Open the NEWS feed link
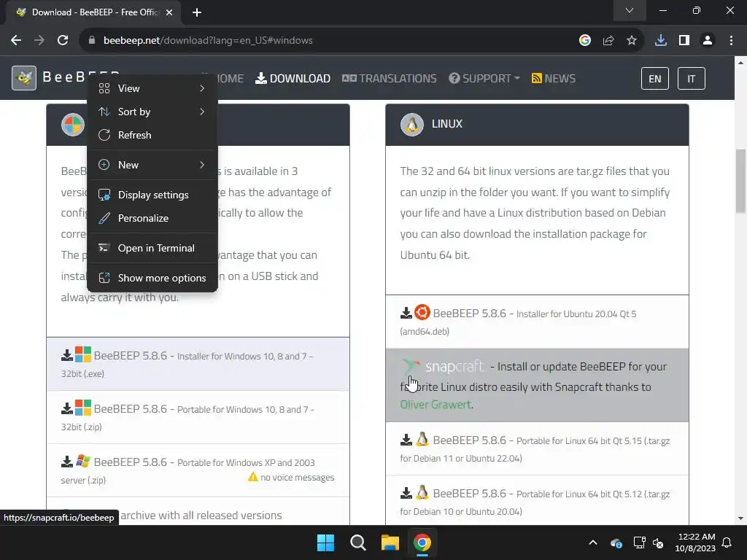 pyautogui.click(x=554, y=79)
